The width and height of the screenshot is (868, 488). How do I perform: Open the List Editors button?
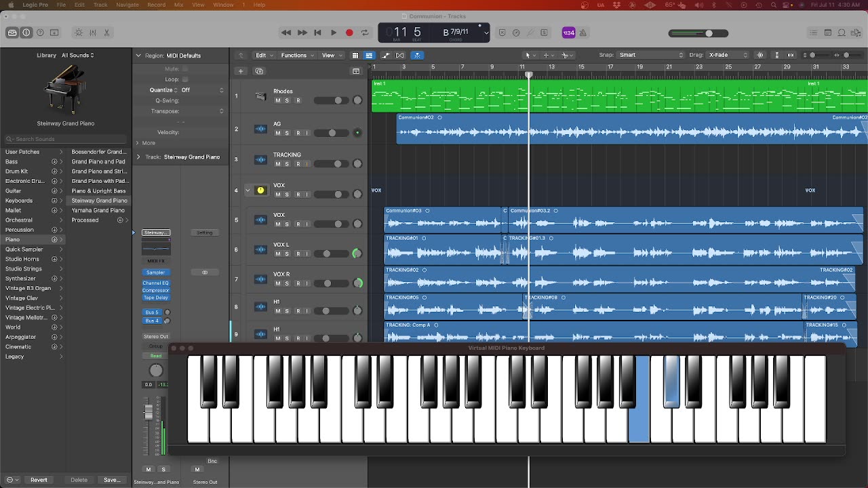(814, 33)
